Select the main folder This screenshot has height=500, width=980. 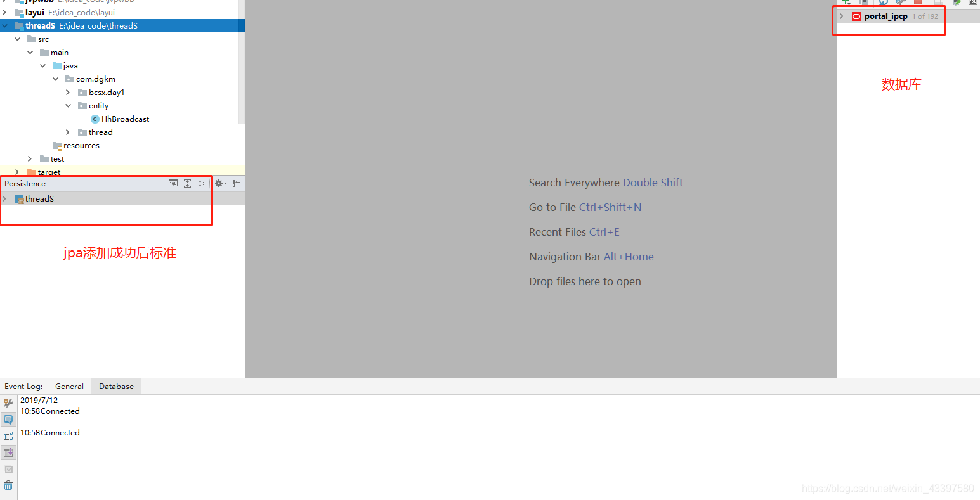[60, 53]
